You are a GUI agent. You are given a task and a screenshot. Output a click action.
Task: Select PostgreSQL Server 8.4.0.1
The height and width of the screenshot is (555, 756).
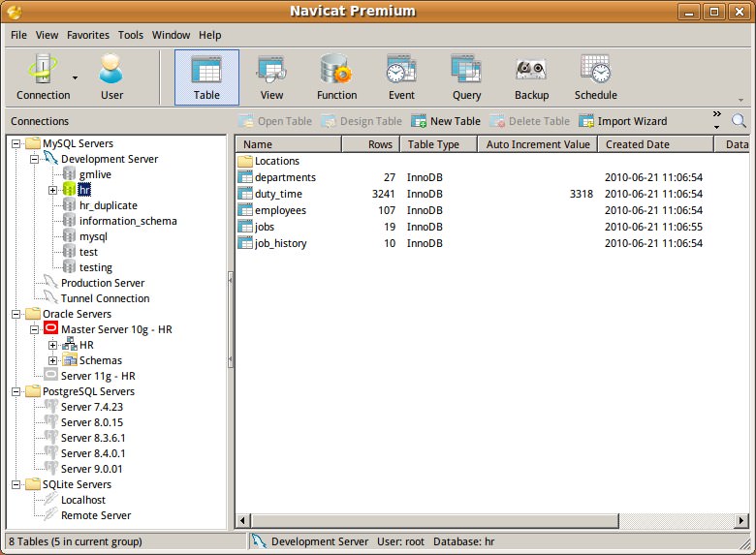coord(93,453)
